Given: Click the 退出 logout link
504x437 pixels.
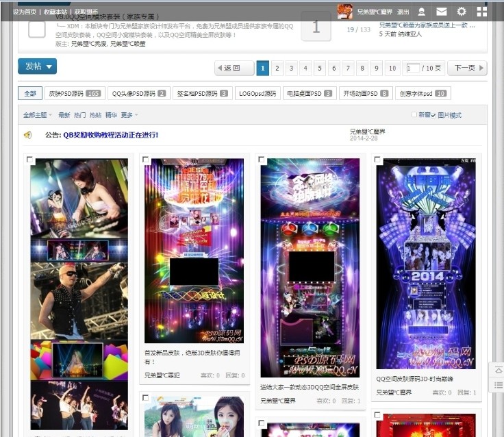Looking at the screenshot, I should coord(403,12).
